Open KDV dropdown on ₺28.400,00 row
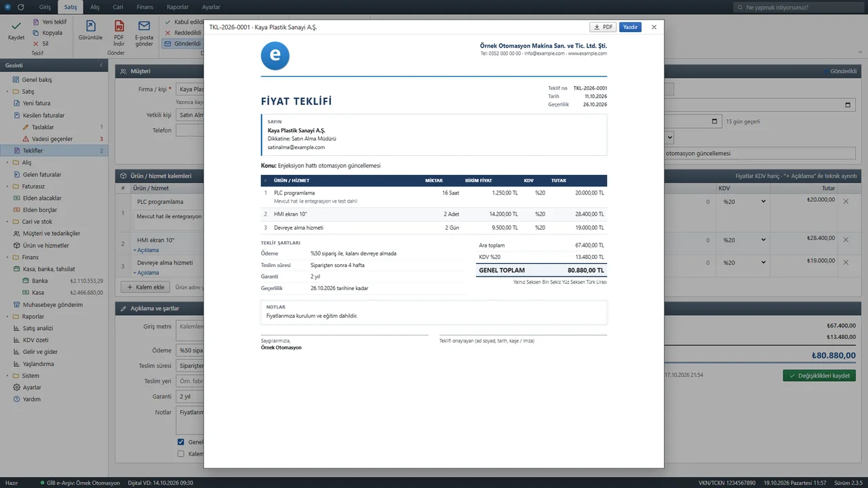This screenshot has width=868, height=488. coord(744,240)
